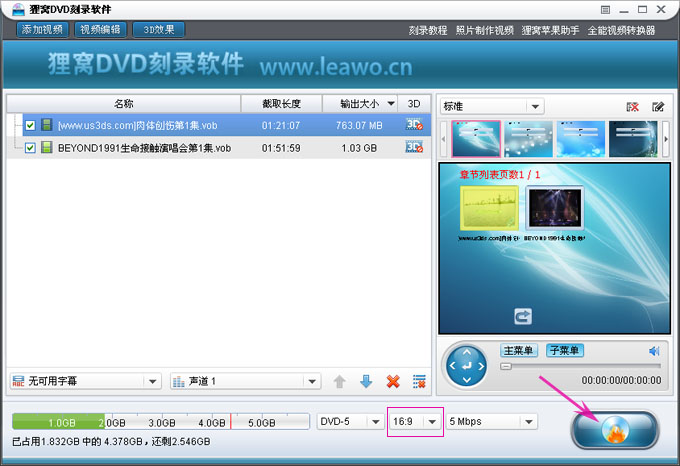Select the 763.07 MB size cell
This screenshot has height=466, width=680.
(359, 125)
